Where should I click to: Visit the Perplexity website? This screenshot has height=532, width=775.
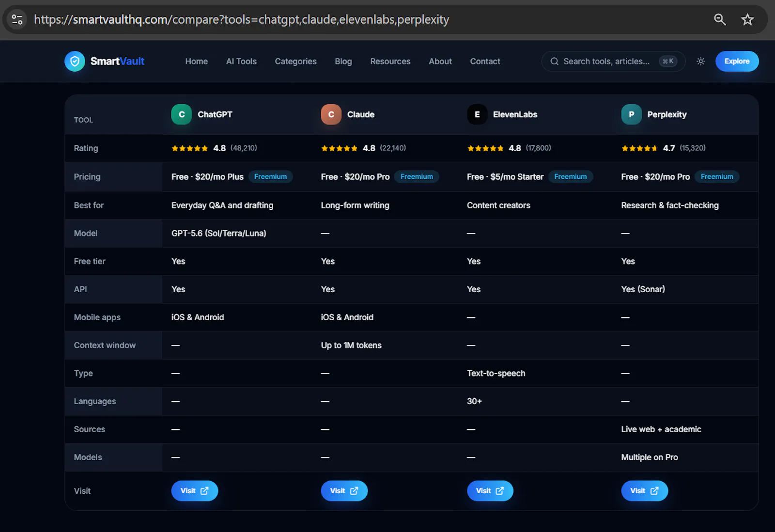pos(645,491)
